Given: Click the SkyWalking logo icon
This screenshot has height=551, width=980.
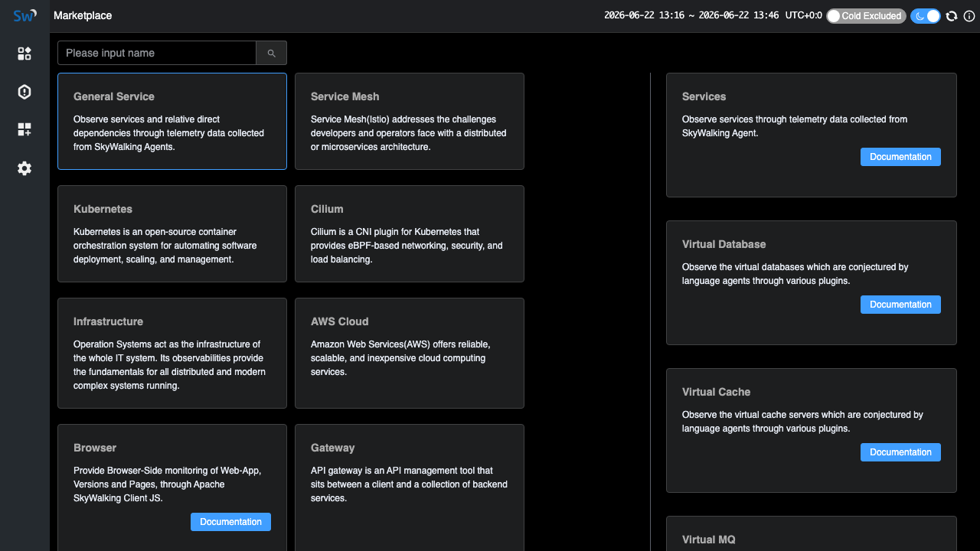Looking at the screenshot, I should (x=24, y=15).
